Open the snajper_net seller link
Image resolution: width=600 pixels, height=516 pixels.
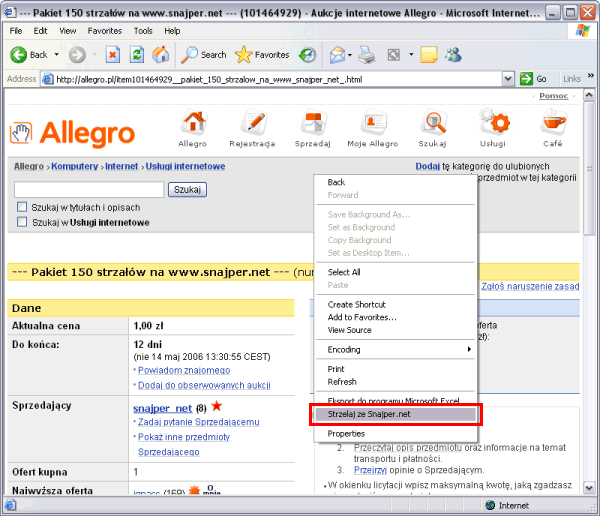click(162, 408)
